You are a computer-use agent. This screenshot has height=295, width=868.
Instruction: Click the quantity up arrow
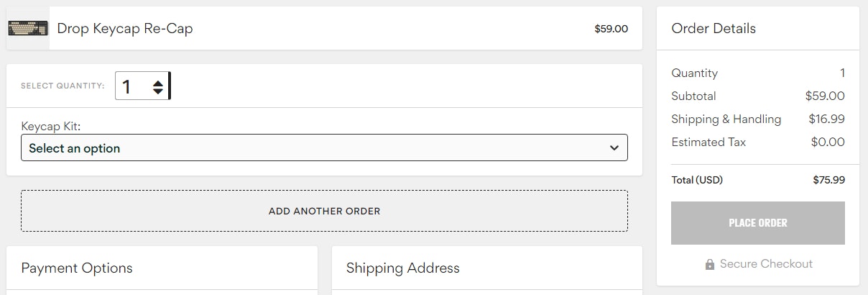158,82
